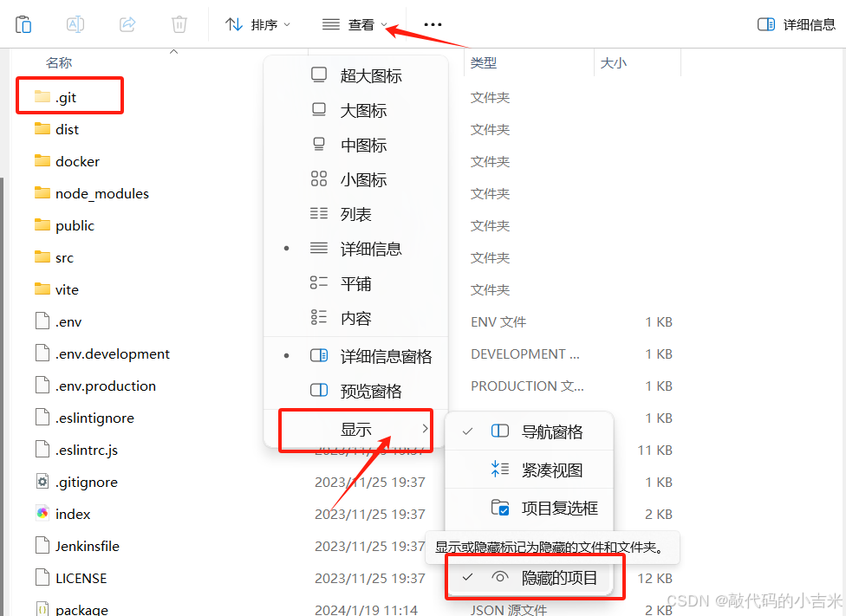Choose 小图标 view option
Image resolution: width=846 pixels, height=616 pixels.
click(x=355, y=179)
